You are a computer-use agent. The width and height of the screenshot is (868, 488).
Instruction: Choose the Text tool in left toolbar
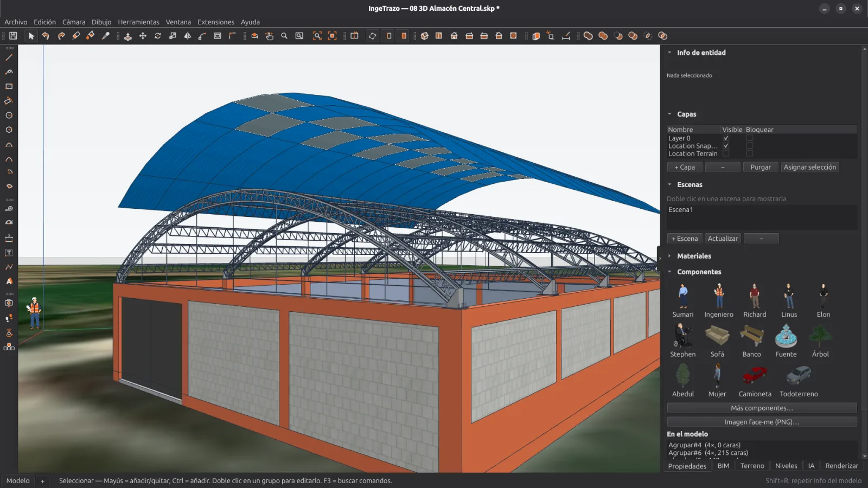tap(9, 253)
